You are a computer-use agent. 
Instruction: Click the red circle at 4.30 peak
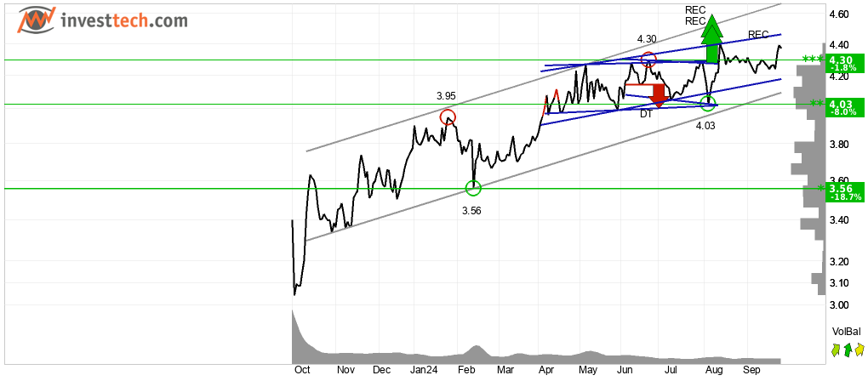click(x=648, y=60)
